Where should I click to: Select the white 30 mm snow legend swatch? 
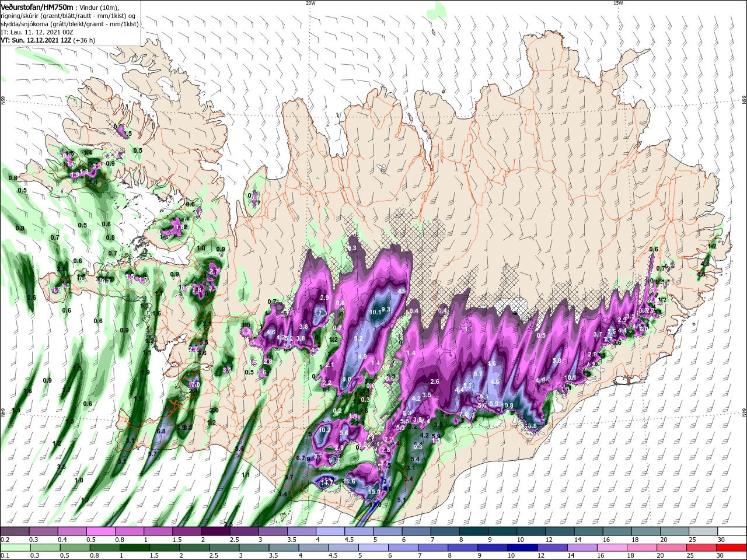[732, 531]
